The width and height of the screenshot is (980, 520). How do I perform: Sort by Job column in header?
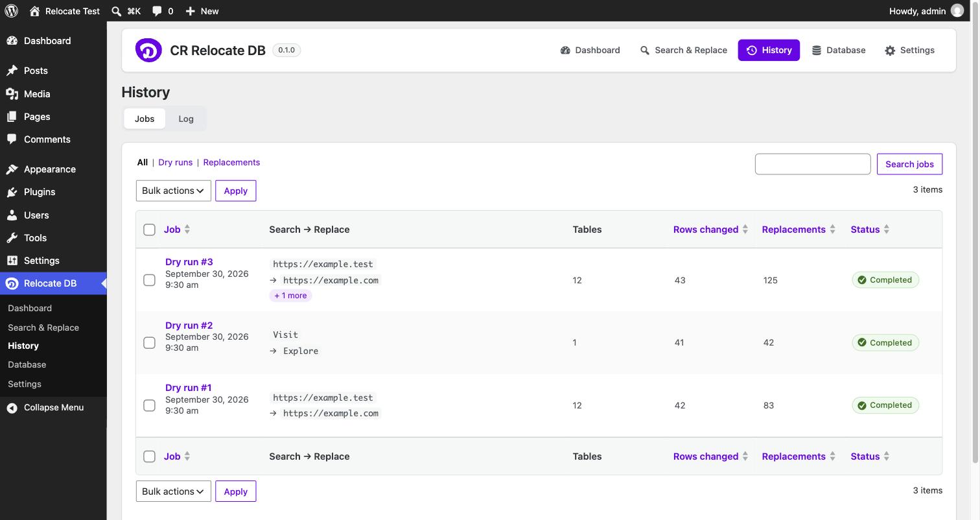tap(177, 230)
